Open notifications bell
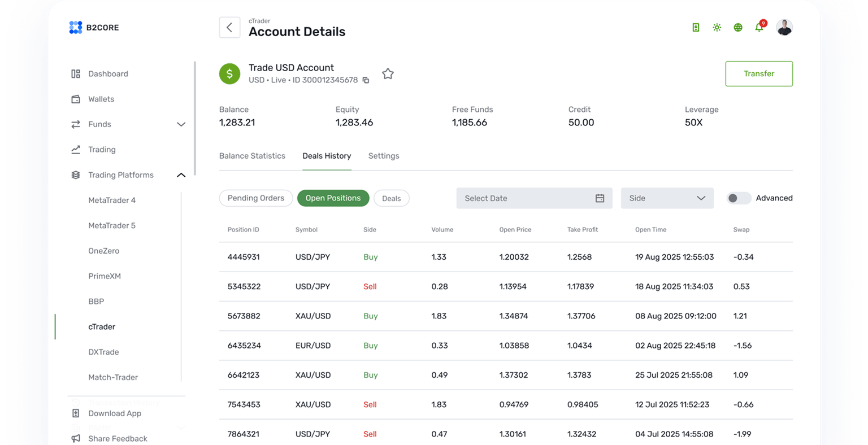Screen dimensions: 868x445 pyautogui.click(x=759, y=27)
